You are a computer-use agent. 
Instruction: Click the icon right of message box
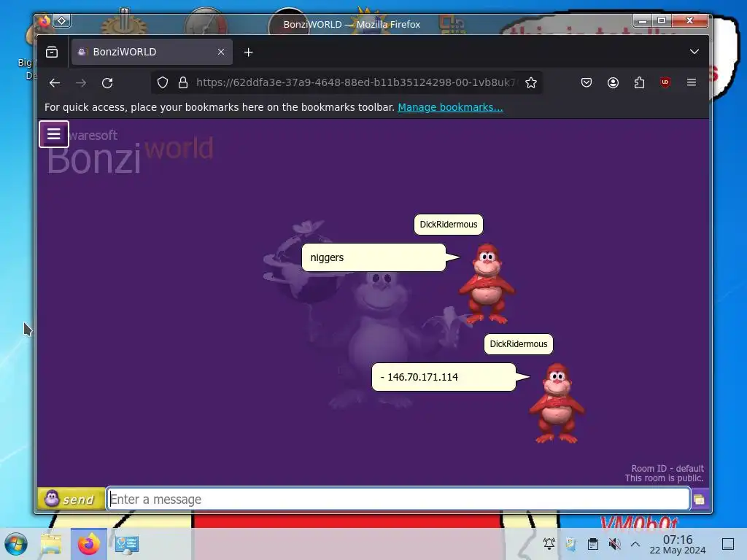coord(700,499)
